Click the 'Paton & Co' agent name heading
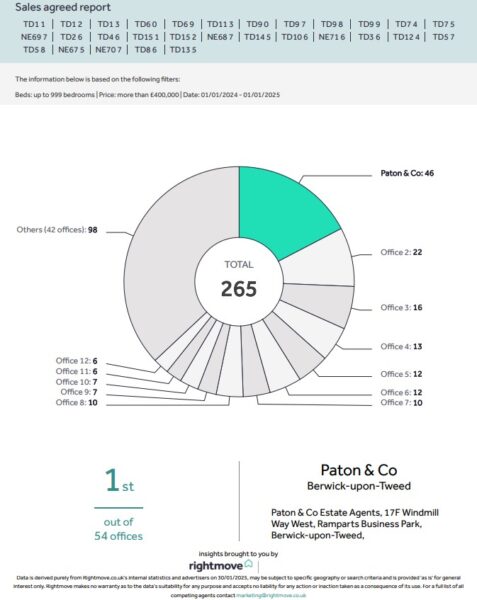 tap(359, 470)
